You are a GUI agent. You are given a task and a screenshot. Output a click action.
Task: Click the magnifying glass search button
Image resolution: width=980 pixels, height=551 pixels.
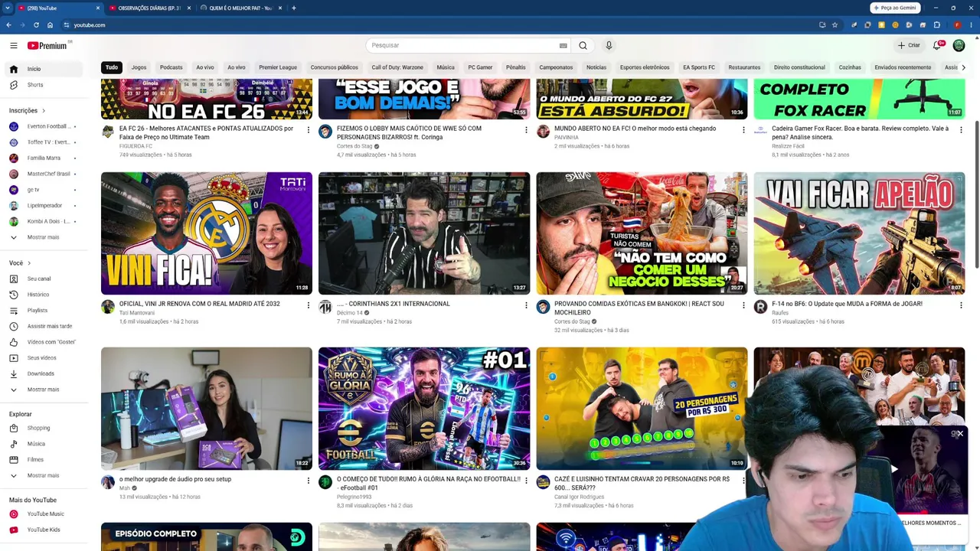point(583,45)
